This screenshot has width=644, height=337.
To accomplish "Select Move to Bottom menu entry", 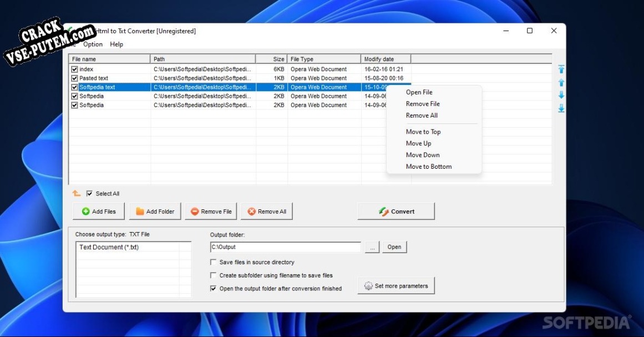I will click(428, 167).
